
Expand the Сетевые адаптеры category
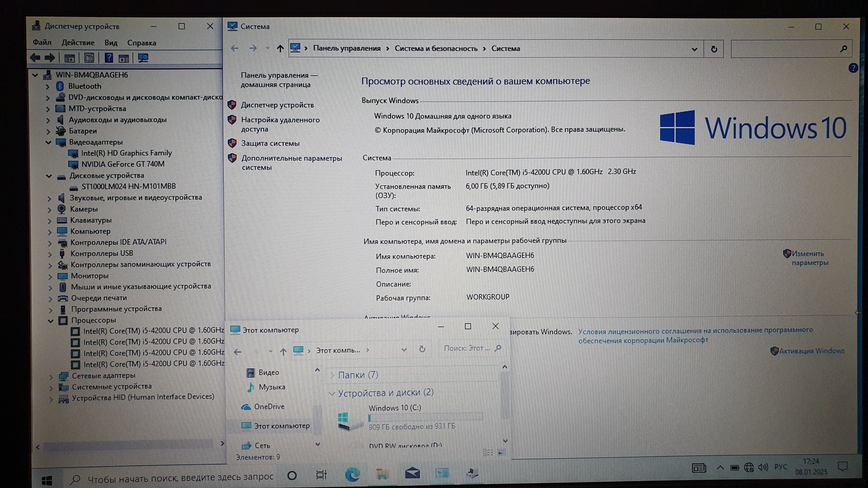click(51, 376)
